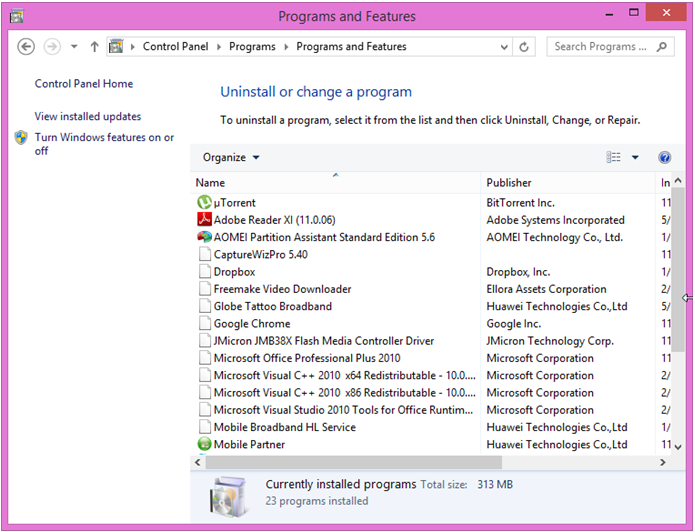The height and width of the screenshot is (532, 695).
Task: Select Control Panel in the breadcrumb
Action: coord(176,47)
